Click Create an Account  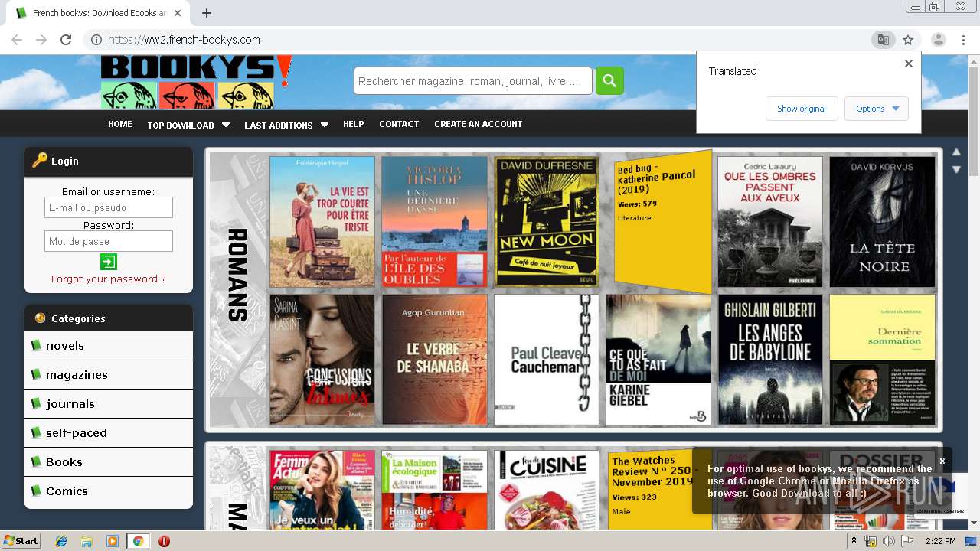(x=479, y=124)
